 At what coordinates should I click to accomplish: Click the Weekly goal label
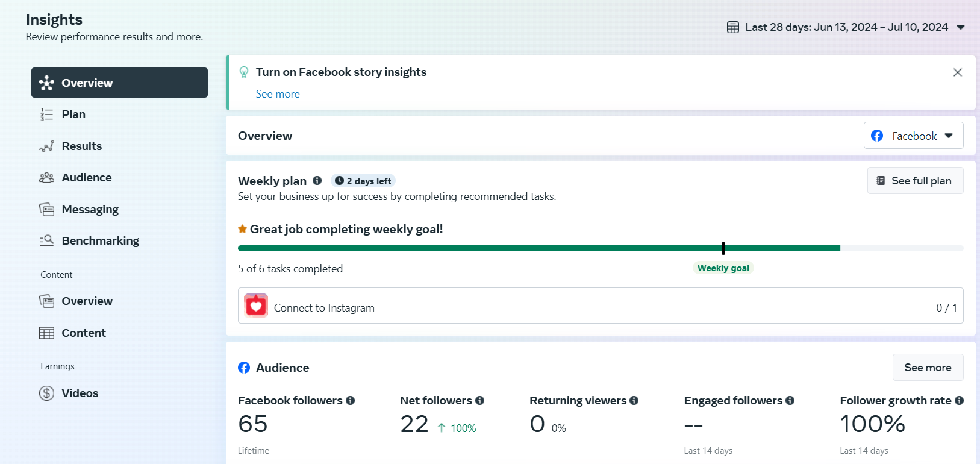(x=723, y=268)
